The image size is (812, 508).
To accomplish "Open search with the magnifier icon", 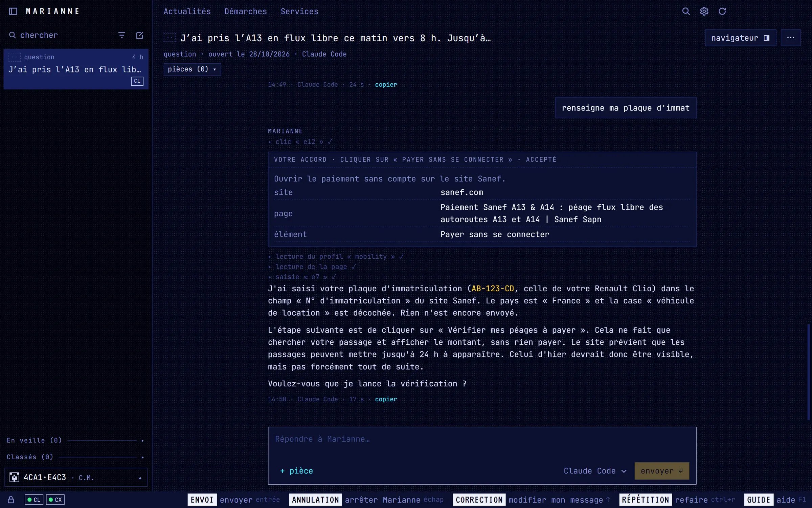I will click(686, 12).
